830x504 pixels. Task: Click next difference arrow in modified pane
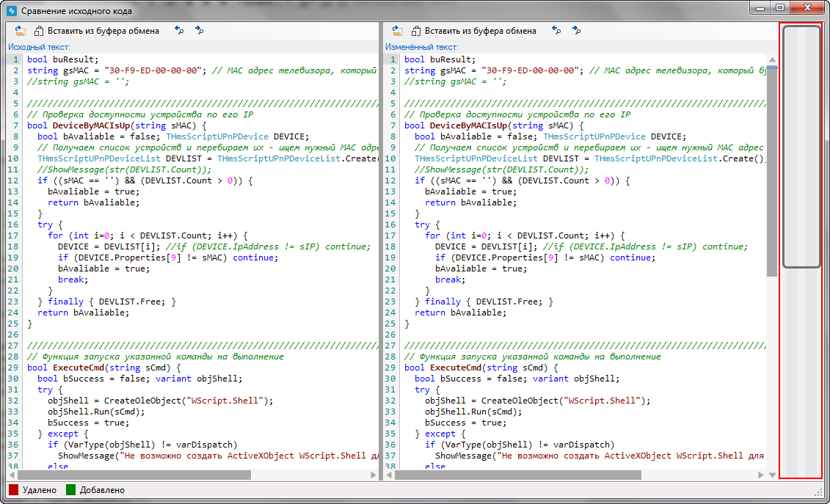[576, 31]
